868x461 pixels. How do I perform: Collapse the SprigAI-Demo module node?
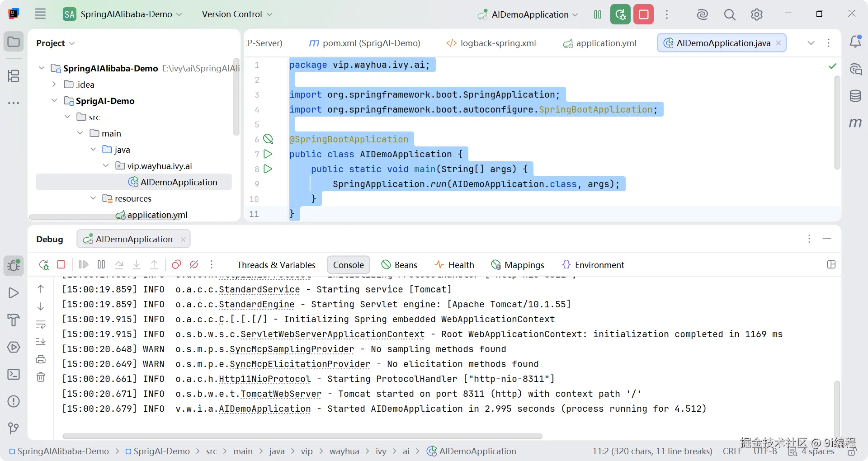[54, 100]
